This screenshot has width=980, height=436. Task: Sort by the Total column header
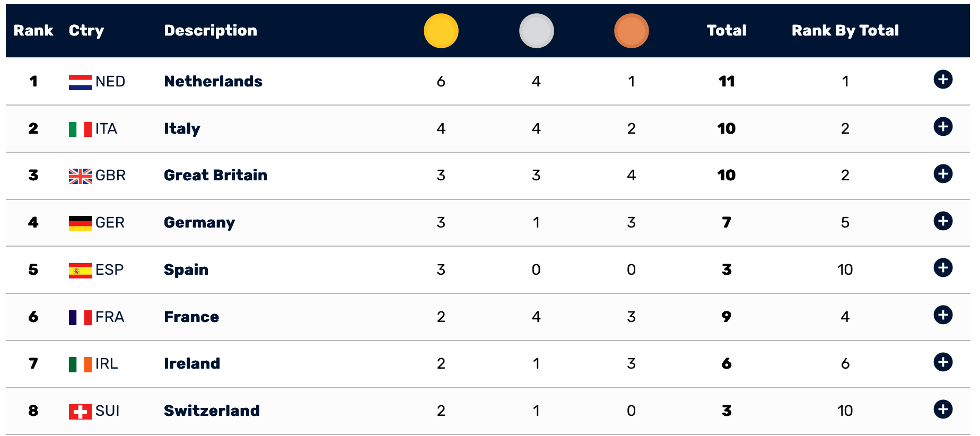point(726,31)
